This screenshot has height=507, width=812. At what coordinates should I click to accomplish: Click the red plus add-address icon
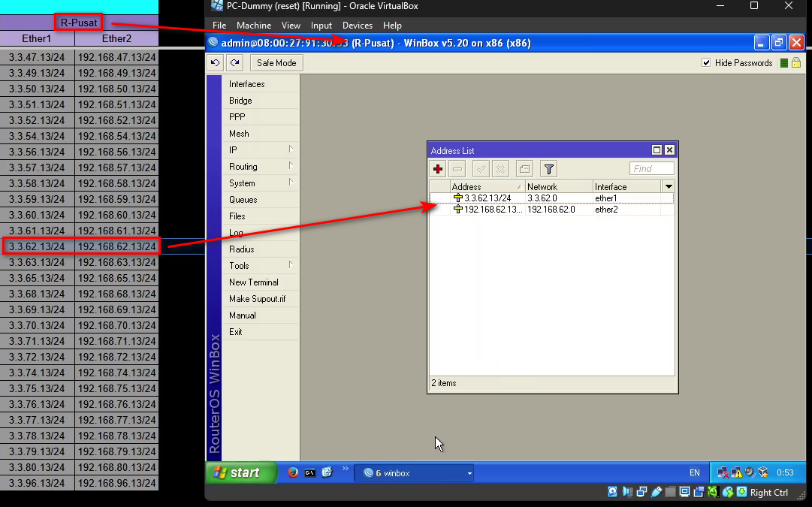point(438,169)
